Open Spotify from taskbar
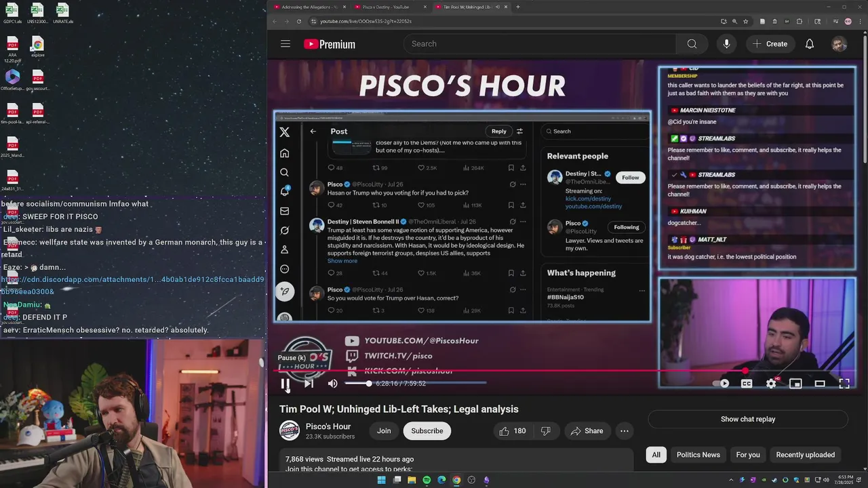This screenshot has width=868, height=488. coord(427,480)
